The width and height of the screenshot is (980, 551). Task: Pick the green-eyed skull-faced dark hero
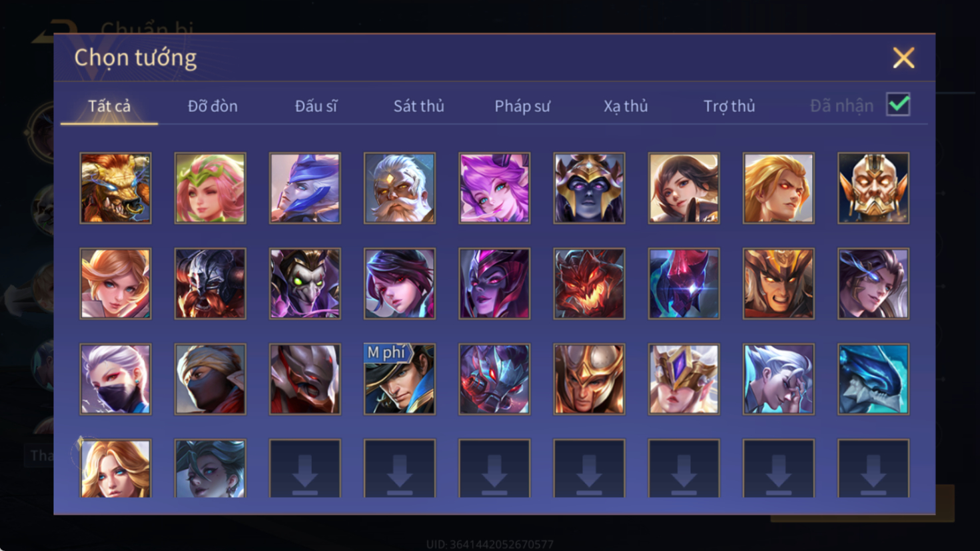(x=305, y=284)
